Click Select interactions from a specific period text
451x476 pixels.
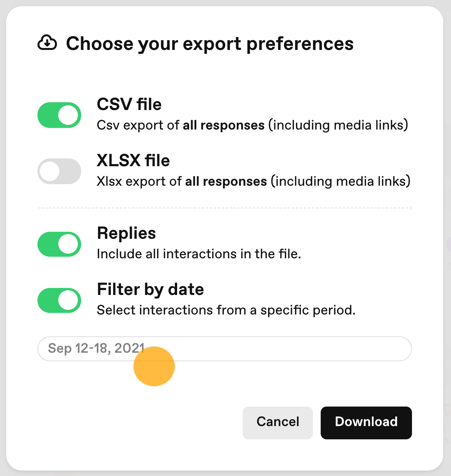pyautogui.click(x=226, y=310)
